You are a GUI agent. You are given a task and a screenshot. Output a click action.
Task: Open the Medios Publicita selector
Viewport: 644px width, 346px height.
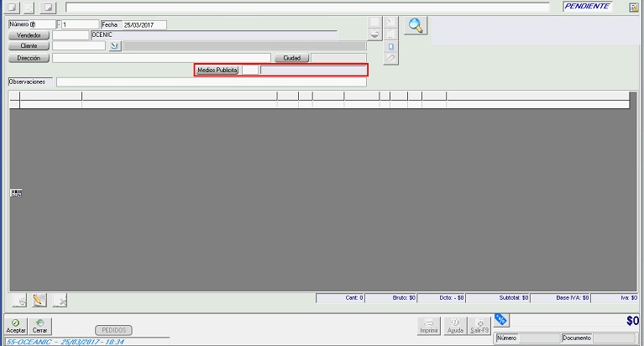217,71
